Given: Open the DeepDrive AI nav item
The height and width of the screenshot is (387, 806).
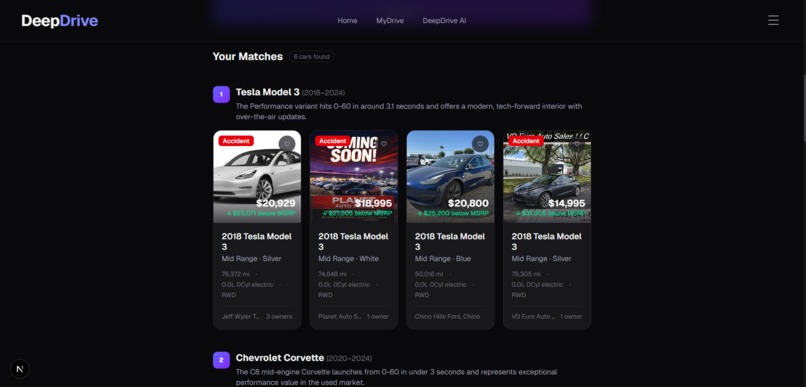Looking at the screenshot, I should pos(445,21).
